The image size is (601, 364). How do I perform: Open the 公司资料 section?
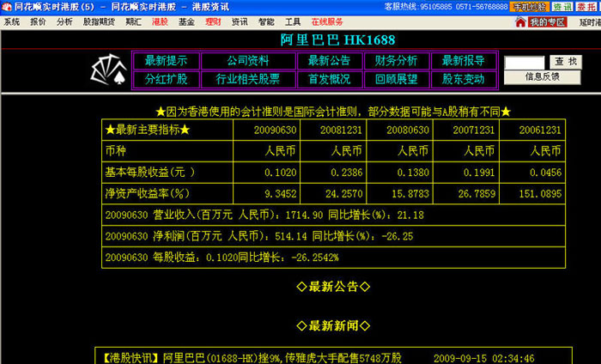click(x=247, y=61)
